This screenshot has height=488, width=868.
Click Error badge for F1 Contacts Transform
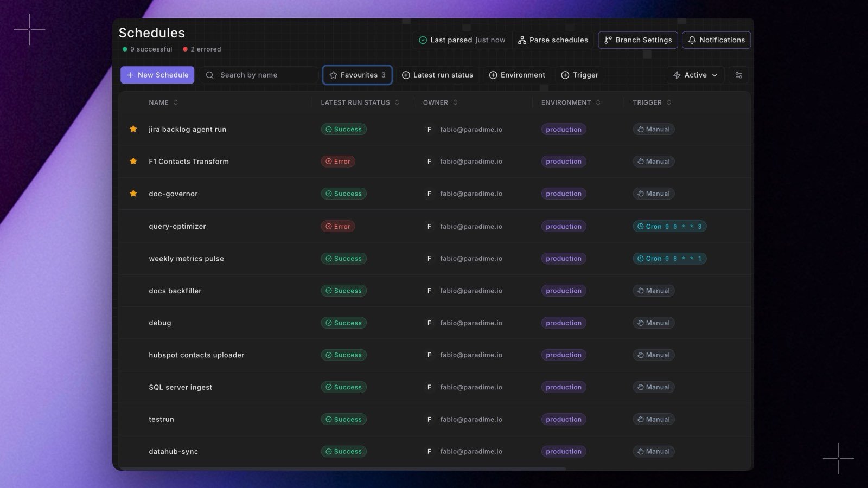[x=337, y=161]
